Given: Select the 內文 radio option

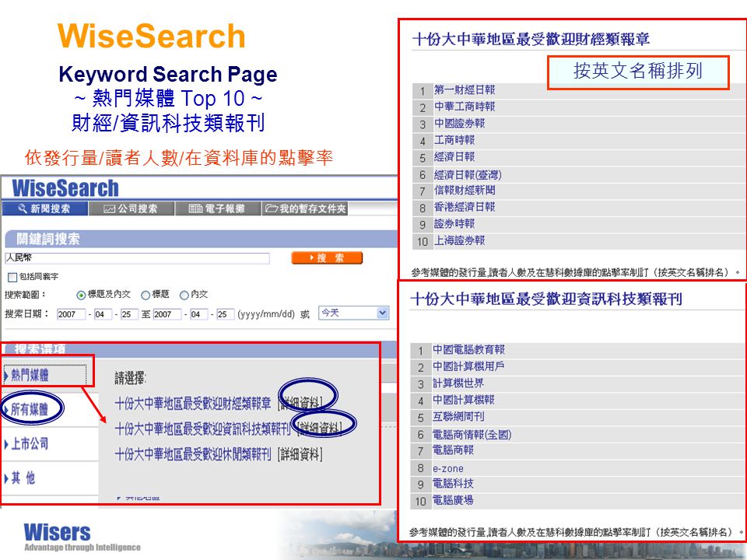Looking at the screenshot, I should [184, 296].
